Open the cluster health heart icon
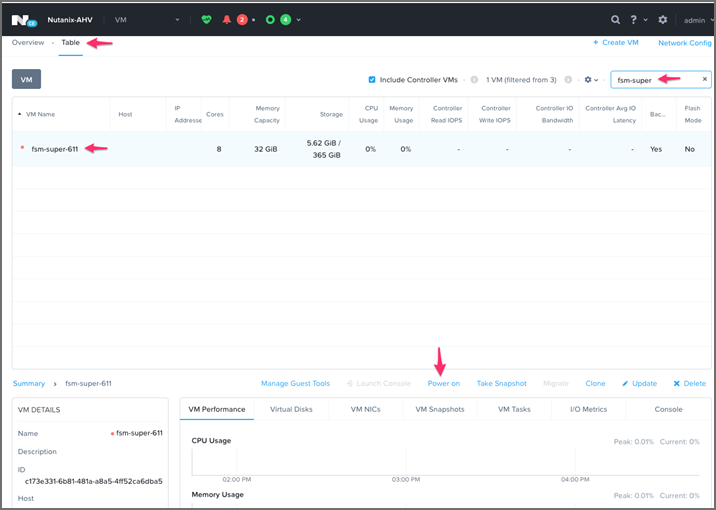The height and width of the screenshot is (510, 716). pos(206,20)
